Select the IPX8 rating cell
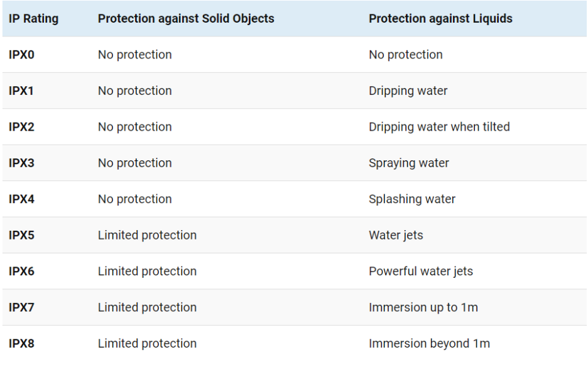 [21, 343]
